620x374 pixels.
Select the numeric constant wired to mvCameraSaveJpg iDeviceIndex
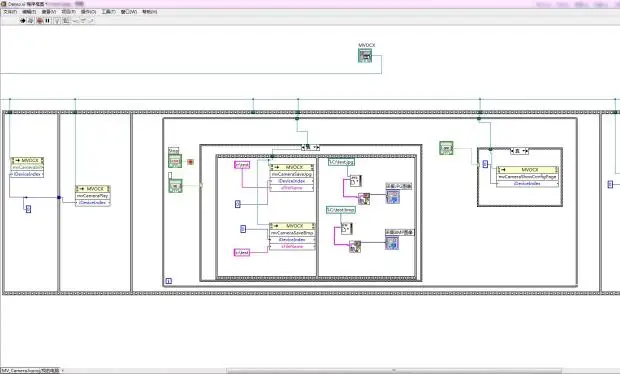point(238,204)
